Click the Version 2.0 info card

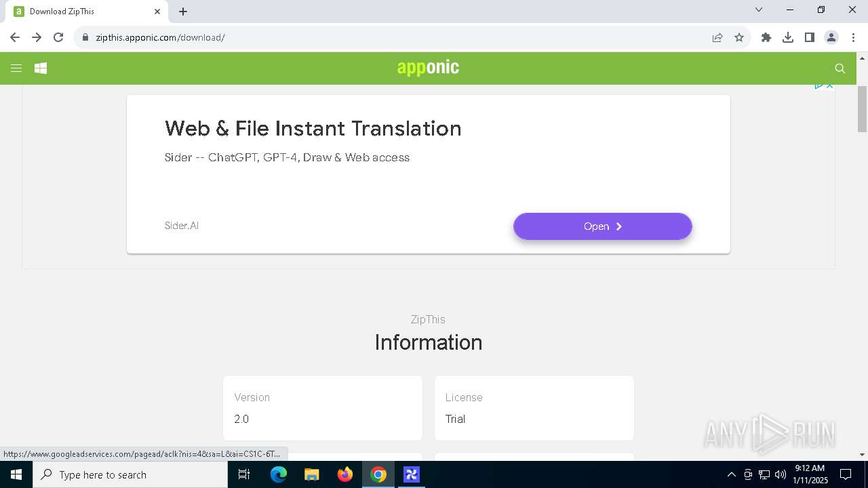[x=323, y=408]
